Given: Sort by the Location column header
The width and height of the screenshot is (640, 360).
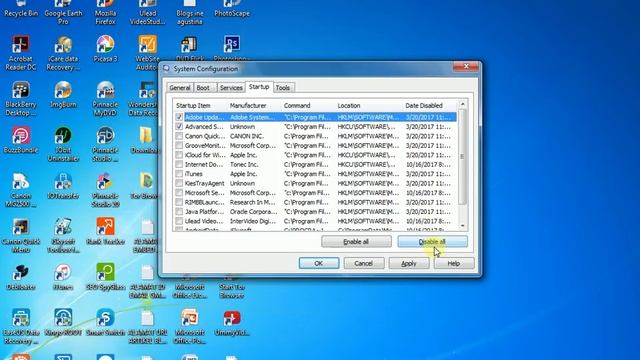Looking at the screenshot, I should tap(368, 105).
